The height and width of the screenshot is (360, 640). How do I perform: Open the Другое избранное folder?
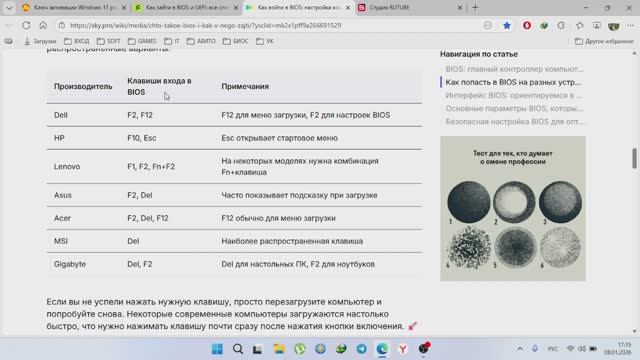(x=604, y=41)
